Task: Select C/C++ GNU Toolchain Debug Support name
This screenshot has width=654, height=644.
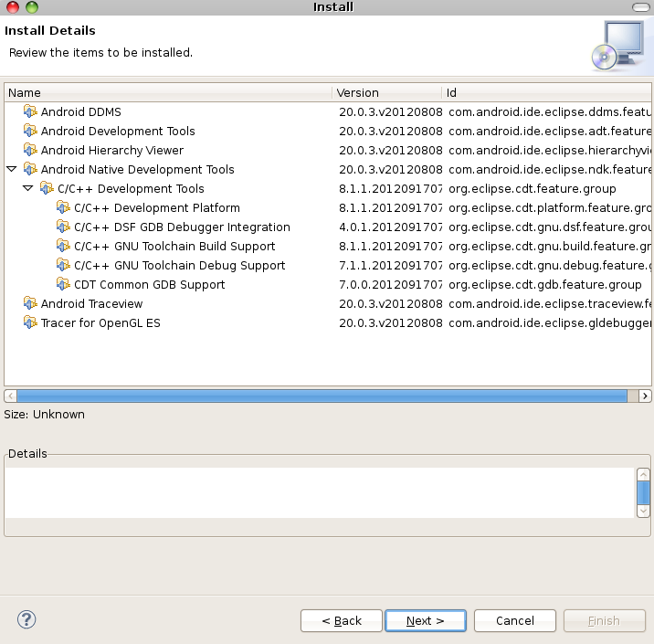Action: [180, 265]
